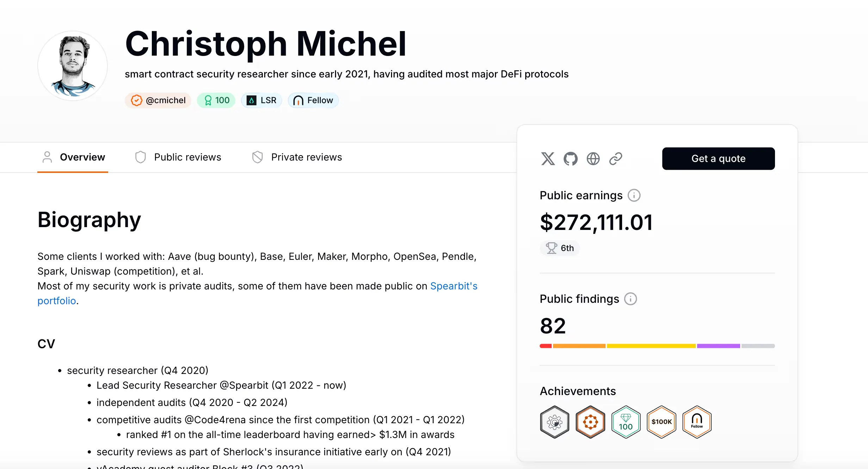Click the chain link icon
Image resolution: width=868 pixels, height=469 pixels.
(616, 159)
